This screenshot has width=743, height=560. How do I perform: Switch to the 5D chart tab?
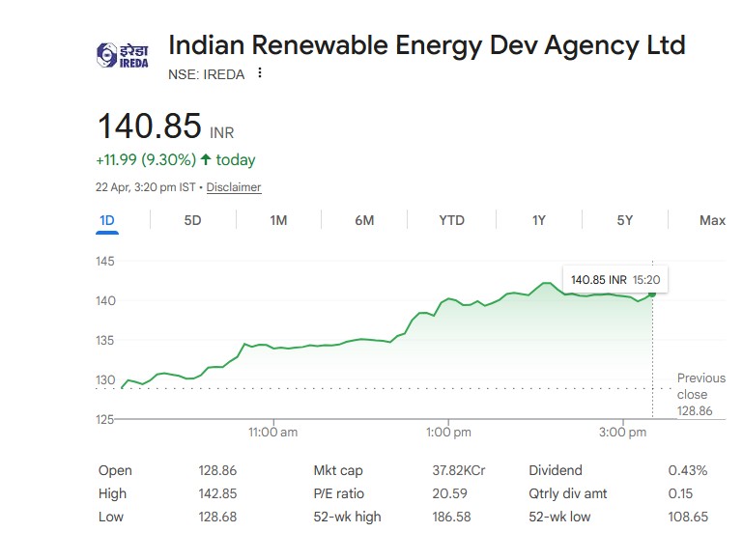(192, 220)
